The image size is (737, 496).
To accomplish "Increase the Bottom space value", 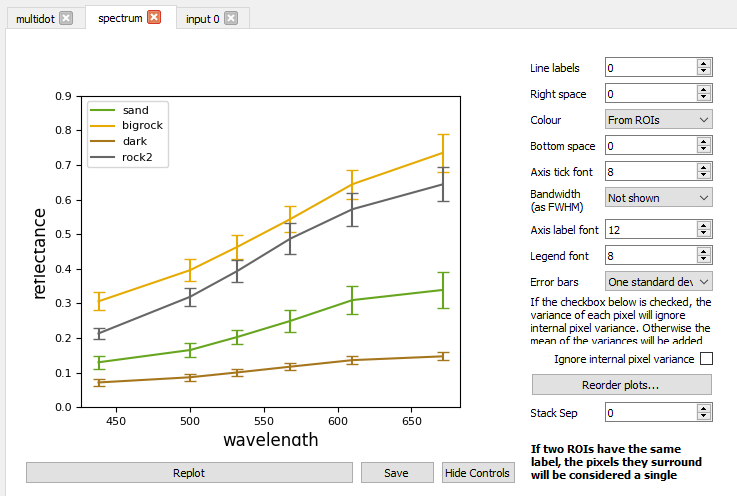I will point(704,142).
